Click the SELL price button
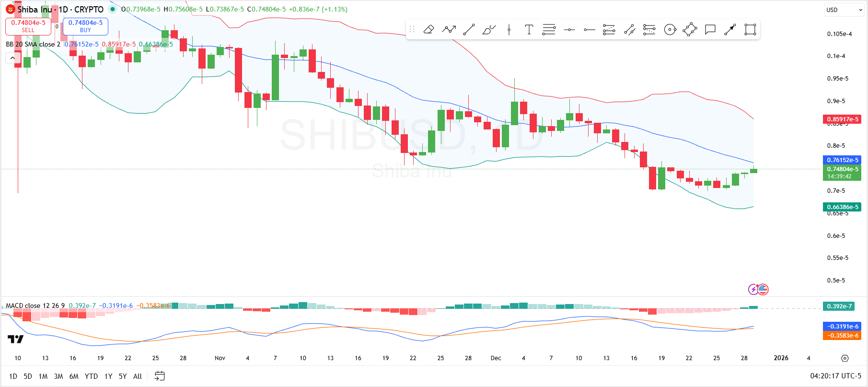Image resolution: width=868 pixels, height=387 pixels. click(x=28, y=26)
